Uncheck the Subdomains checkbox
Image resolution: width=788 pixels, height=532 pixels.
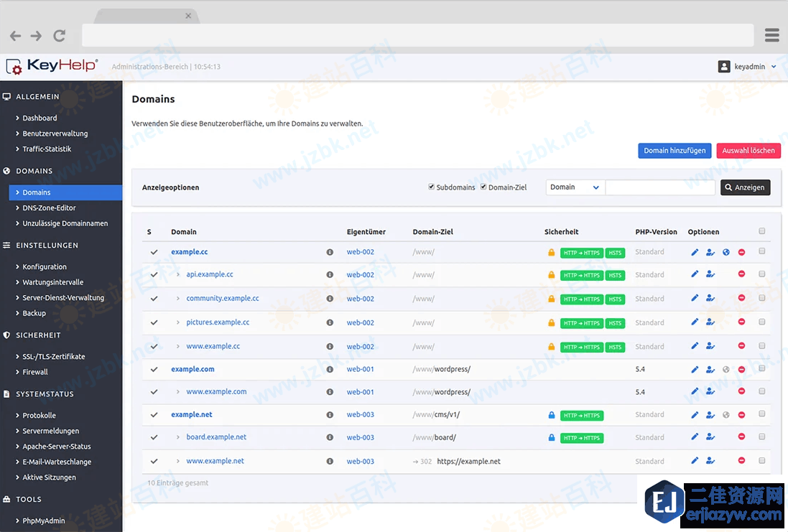tap(432, 187)
